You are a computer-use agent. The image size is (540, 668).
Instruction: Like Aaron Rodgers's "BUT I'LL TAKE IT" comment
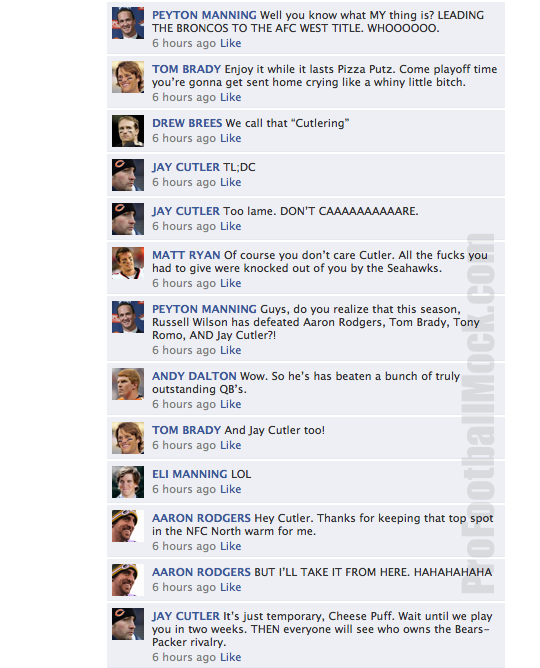coord(230,587)
